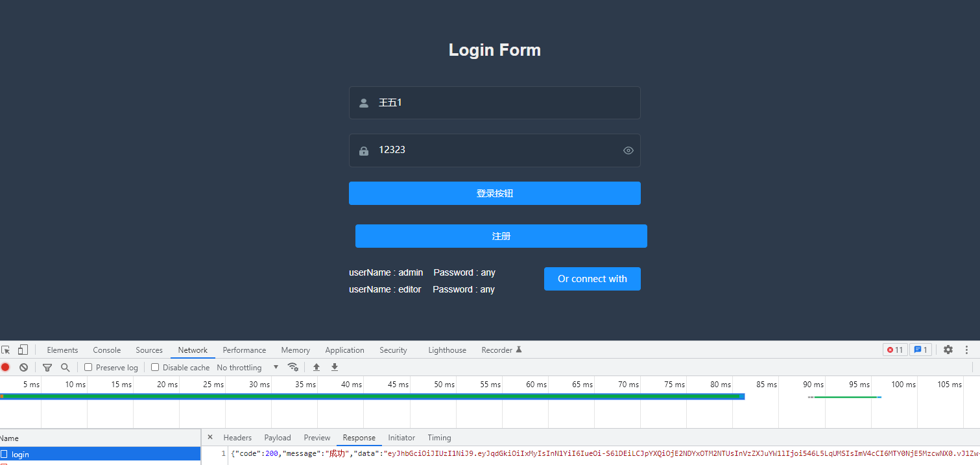Open the DevTools three-dot menu

click(968, 350)
